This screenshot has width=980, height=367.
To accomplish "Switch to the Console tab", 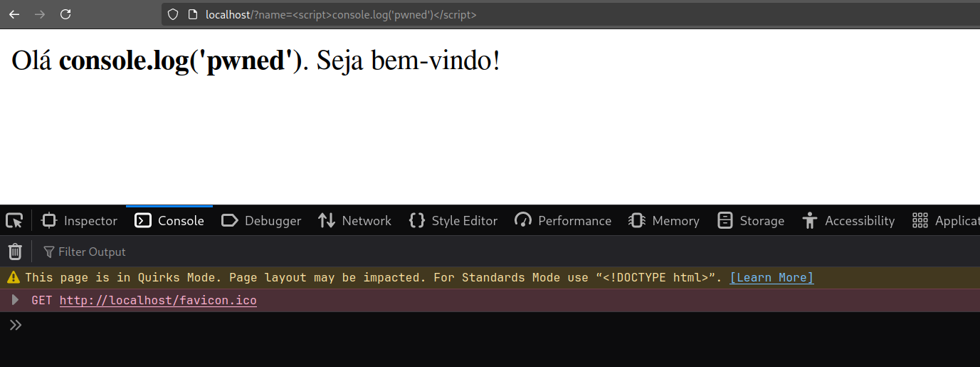I will click(169, 221).
